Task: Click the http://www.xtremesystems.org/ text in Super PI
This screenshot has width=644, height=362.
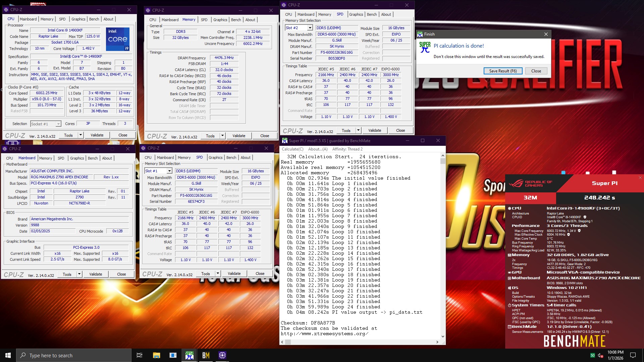Action: click(x=325, y=334)
